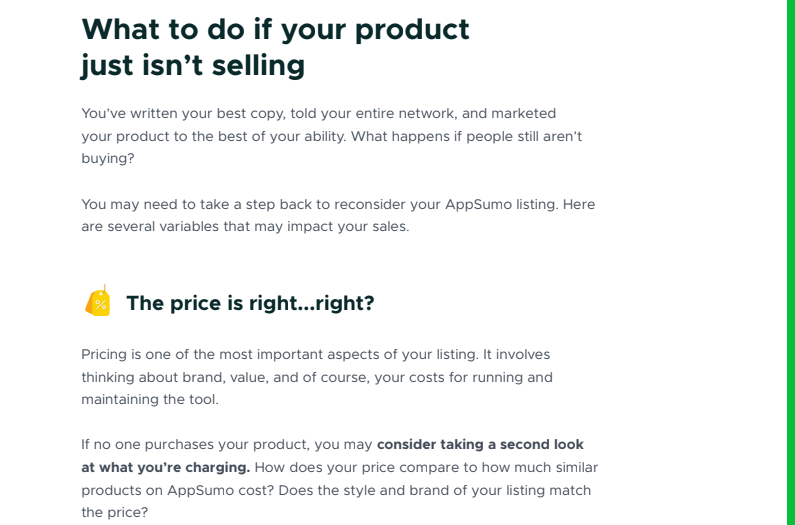This screenshot has width=795, height=525.
Task: Select the 'just isn't selling' heading line
Action: click(x=193, y=65)
